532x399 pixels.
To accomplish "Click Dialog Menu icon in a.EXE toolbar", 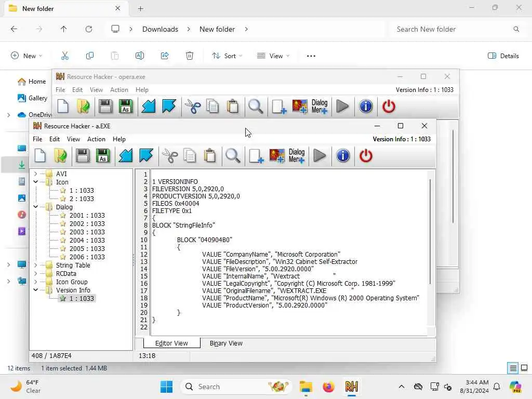I will click(297, 156).
